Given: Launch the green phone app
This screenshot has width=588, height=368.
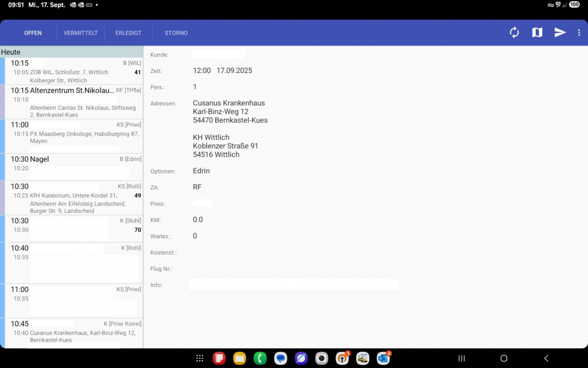Looking at the screenshot, I should (x=260, y=358).
